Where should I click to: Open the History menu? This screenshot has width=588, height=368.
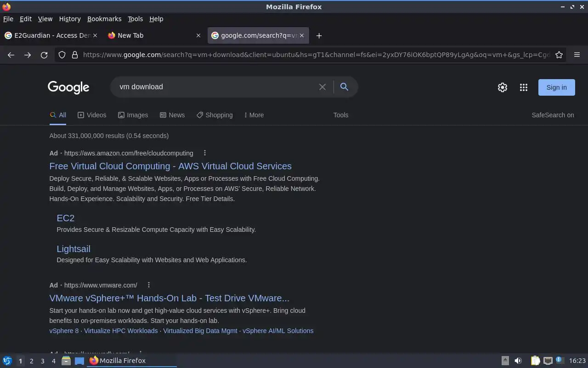pyautogui.click(x=70, y=19)
